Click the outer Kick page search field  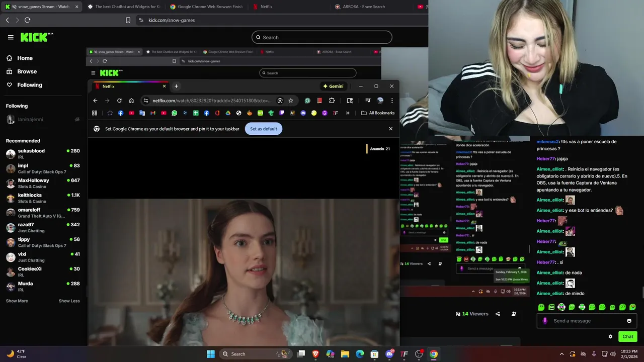pos(322,37)
